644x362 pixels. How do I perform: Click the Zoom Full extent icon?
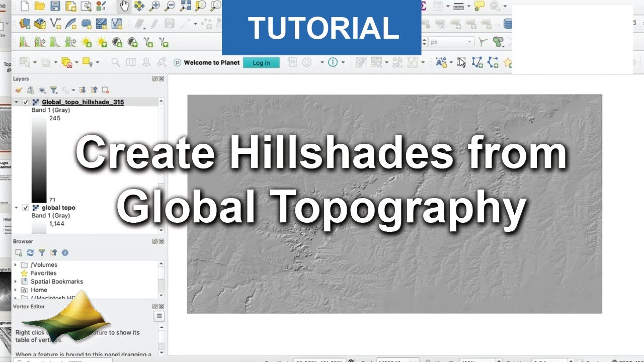coord(186,6)
